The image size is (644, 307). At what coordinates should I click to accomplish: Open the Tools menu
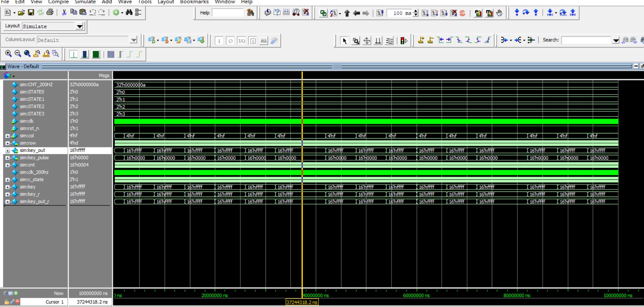click(x=145, y=2)
